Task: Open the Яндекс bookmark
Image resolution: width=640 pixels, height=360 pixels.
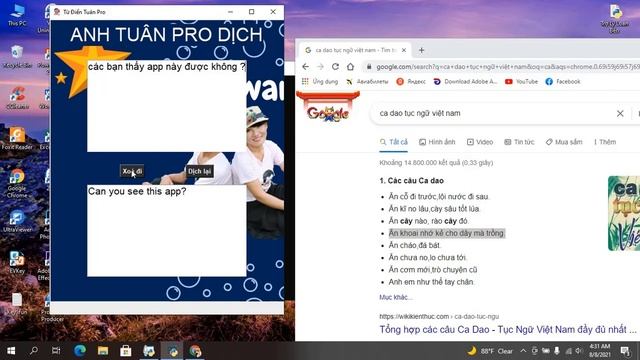Action: click(x=411, y=82)
